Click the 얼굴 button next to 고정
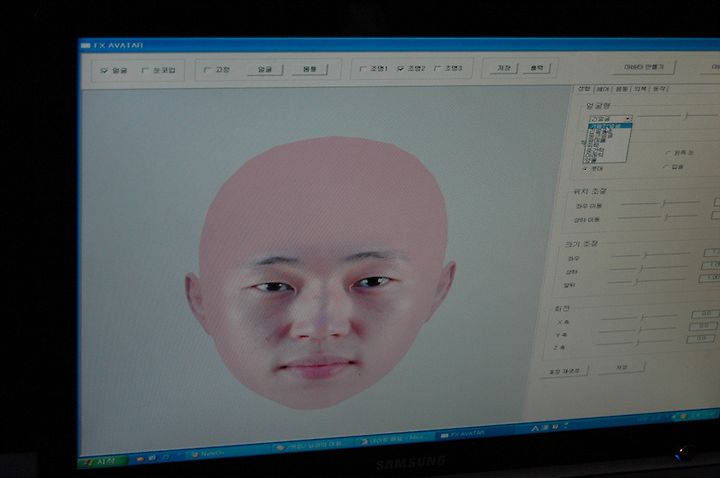The height and width of the screenshot is (478, 720). click(265, 69)
